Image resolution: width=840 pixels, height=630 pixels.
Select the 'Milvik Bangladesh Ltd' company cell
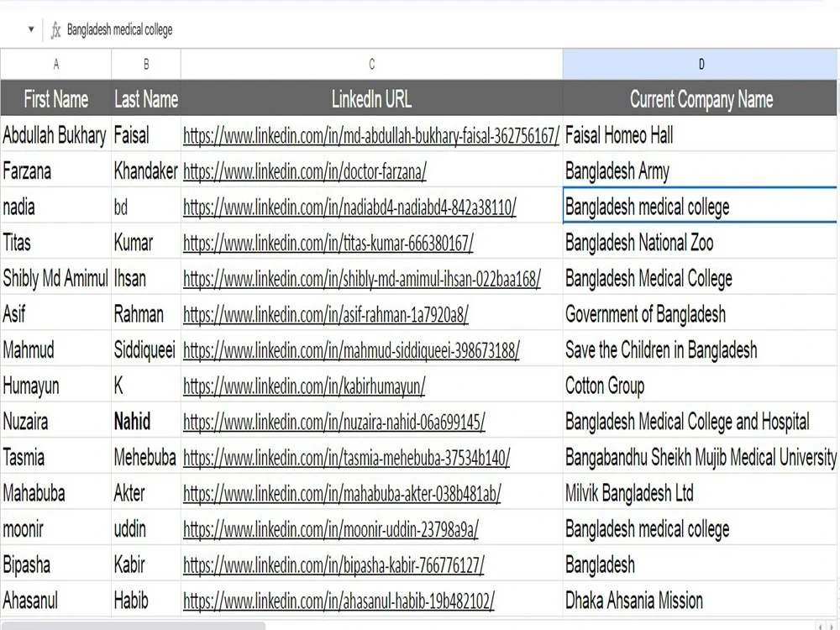point(700,493)
